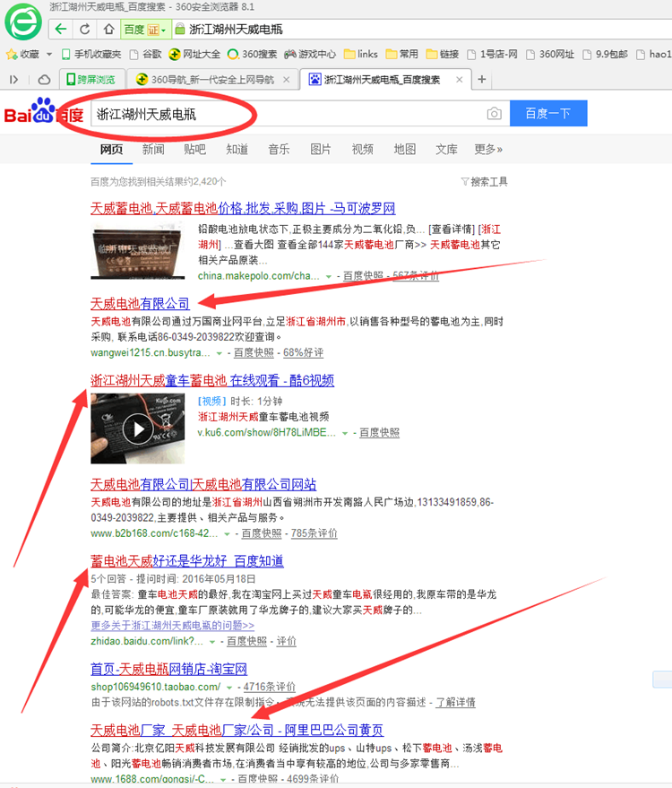Viewport: 672px width, 788px height.
Task: Reload the page with refresh icon
Action: click(85, 30)
